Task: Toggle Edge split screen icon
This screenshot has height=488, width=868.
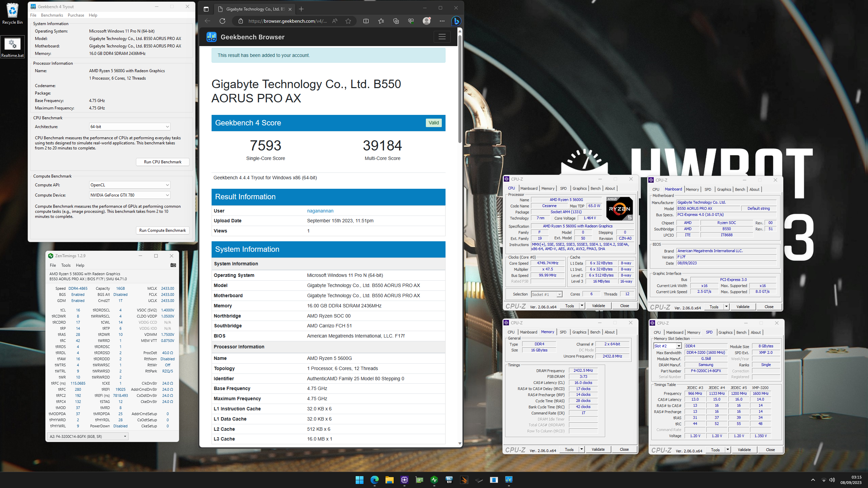Action: [x=366, y=21]
